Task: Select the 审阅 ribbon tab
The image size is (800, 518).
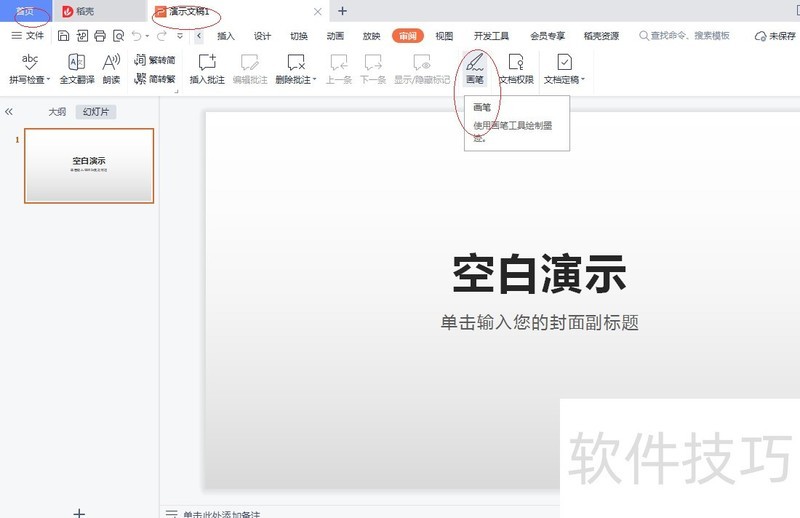Action: pyautogui.click(x=408, y=36)
